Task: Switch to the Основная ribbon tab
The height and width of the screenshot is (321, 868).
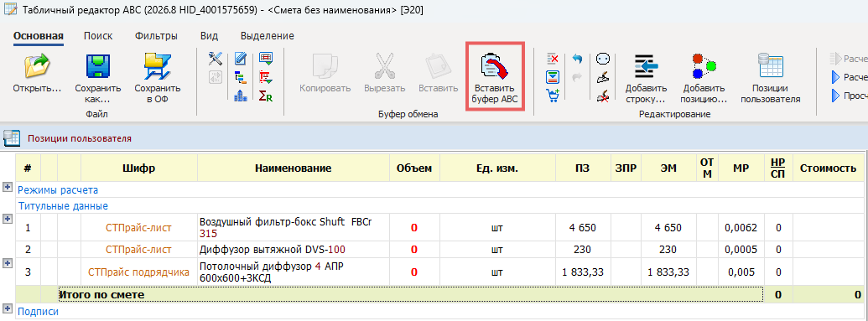Action: coord(39,36)
